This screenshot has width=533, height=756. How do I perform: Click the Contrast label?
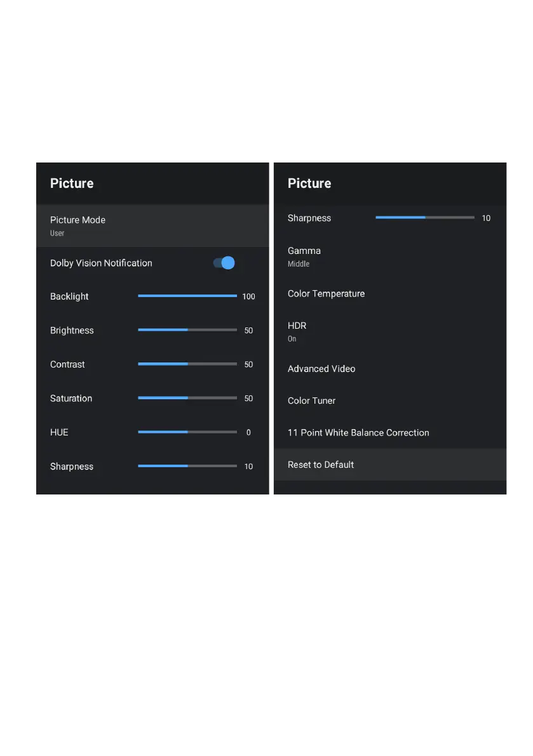[x=67, y=364]
